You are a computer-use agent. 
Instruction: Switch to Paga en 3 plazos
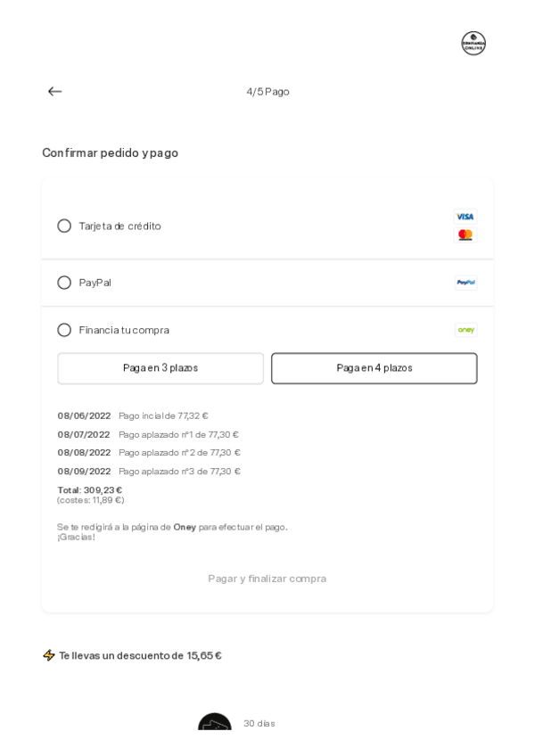(x=160, y=368)
